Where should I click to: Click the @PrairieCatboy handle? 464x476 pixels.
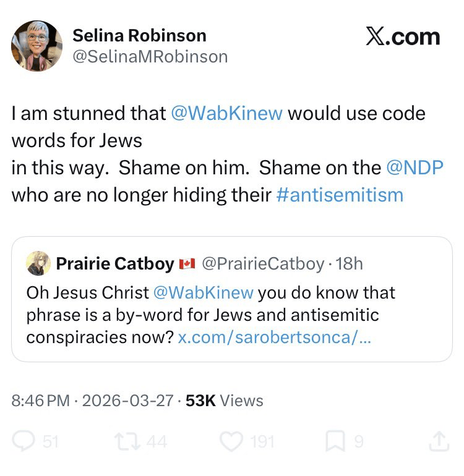(x=263, y=264)
